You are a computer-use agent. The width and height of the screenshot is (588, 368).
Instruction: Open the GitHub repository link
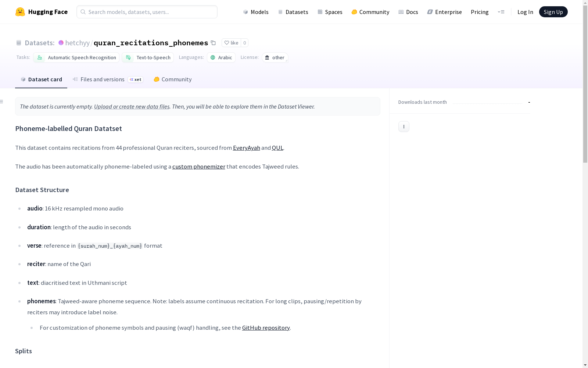coord(266,328)
